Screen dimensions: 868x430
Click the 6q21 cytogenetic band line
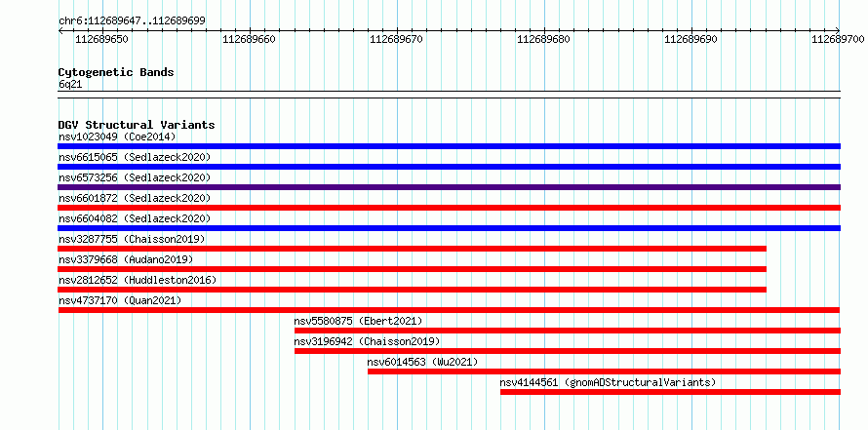pyautogui.click(x=449, y=95)
